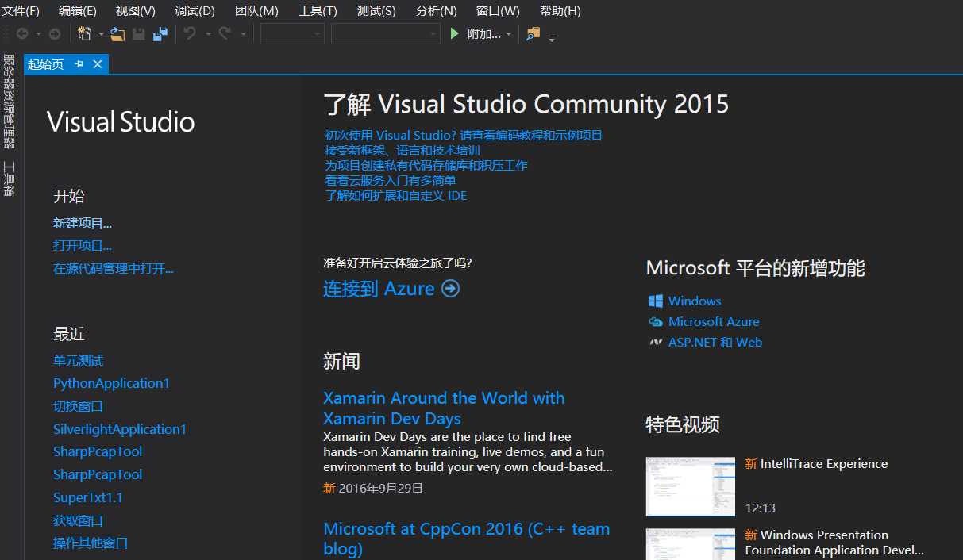963x560 pixels.
Task: Click 为项目创建私有代码存储库和积压工作 link
Action: (426, 166)
